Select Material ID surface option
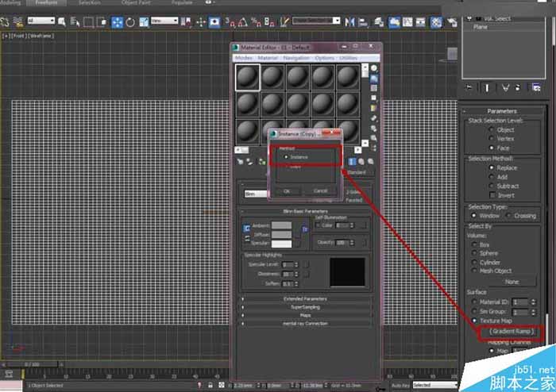 (x=474, y=302)
